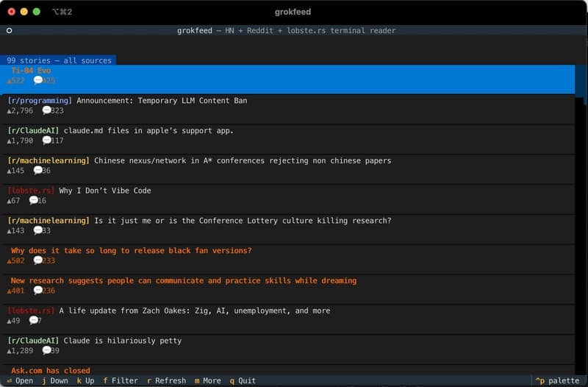Click the grokfeed window title

click(x=293, y=12)
